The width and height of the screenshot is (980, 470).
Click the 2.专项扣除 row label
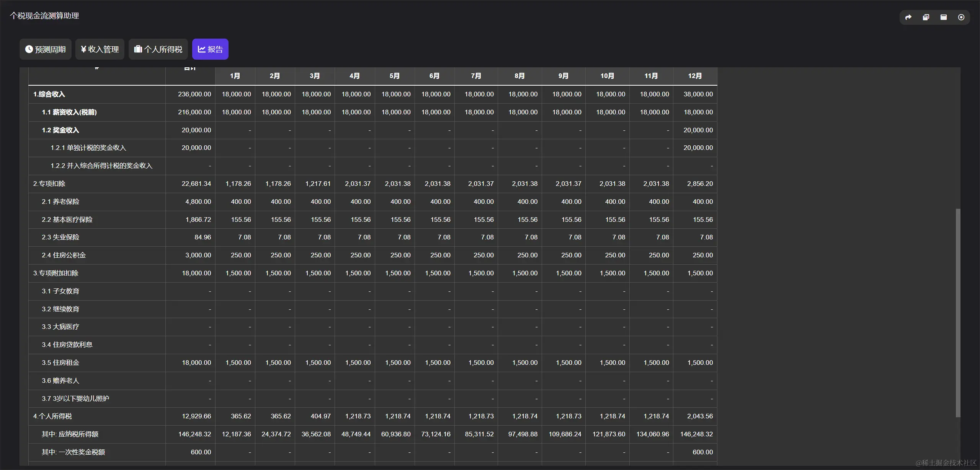(x=49, y=184)
